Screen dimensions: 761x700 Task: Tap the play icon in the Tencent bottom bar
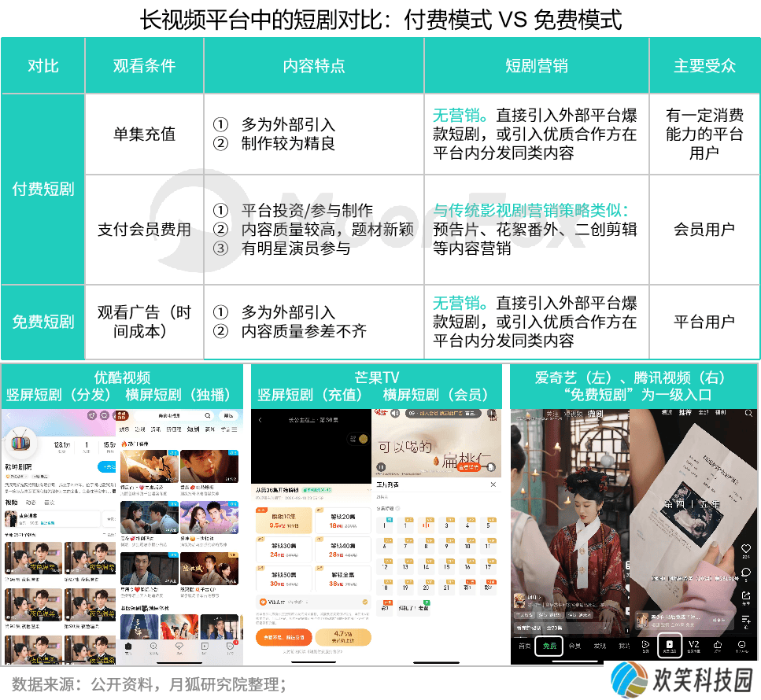click(645, 645)
